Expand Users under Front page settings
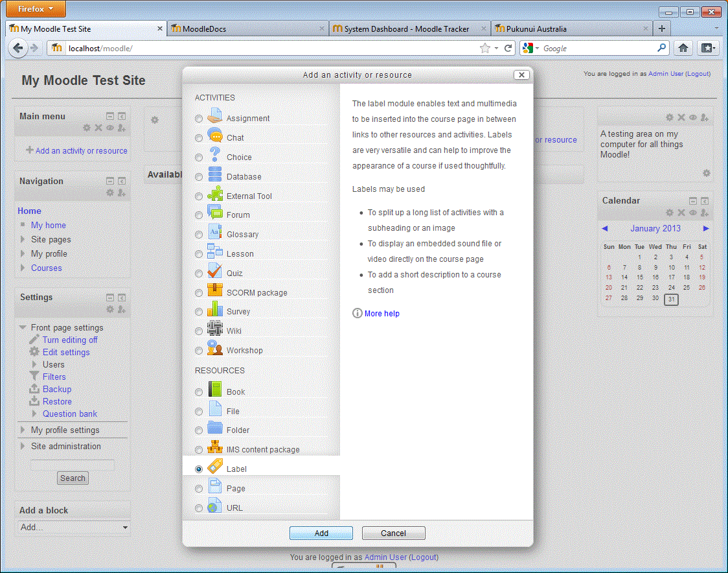This screenshot has height=573, width=728. 34,364
